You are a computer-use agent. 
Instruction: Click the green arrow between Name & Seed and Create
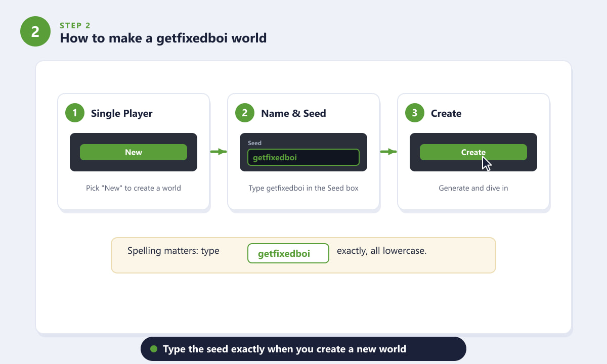point(388,152)
